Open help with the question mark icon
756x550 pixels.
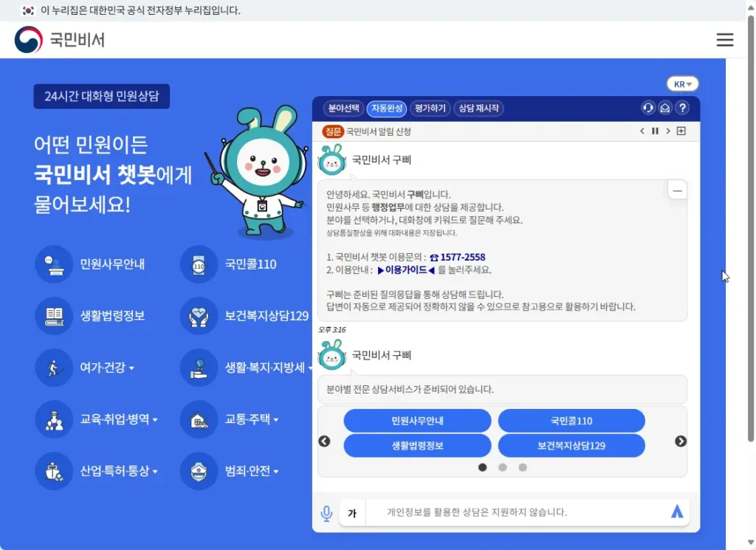click(x=682, y=108)
